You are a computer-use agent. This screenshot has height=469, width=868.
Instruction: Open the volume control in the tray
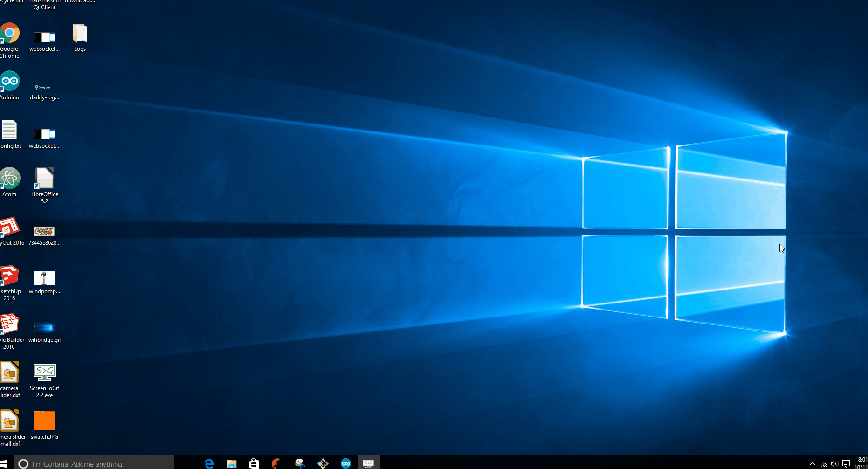tap(834, 464)
